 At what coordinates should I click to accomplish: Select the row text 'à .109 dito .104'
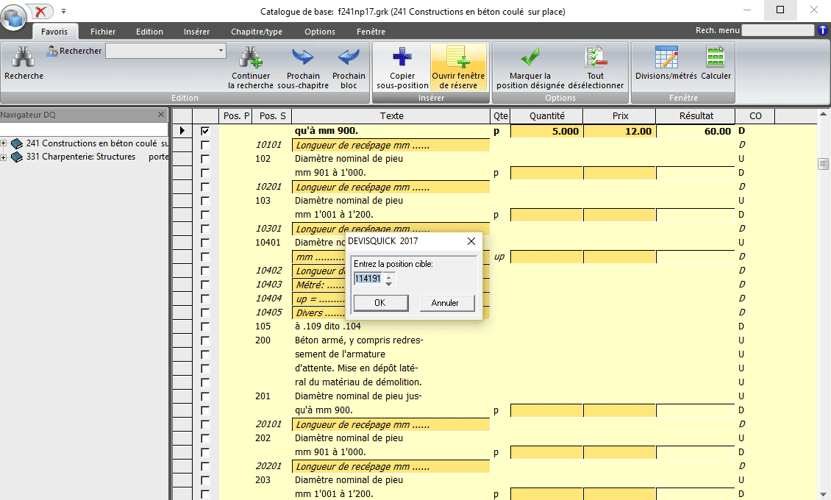pyautogui.click(x=328, y=327)
